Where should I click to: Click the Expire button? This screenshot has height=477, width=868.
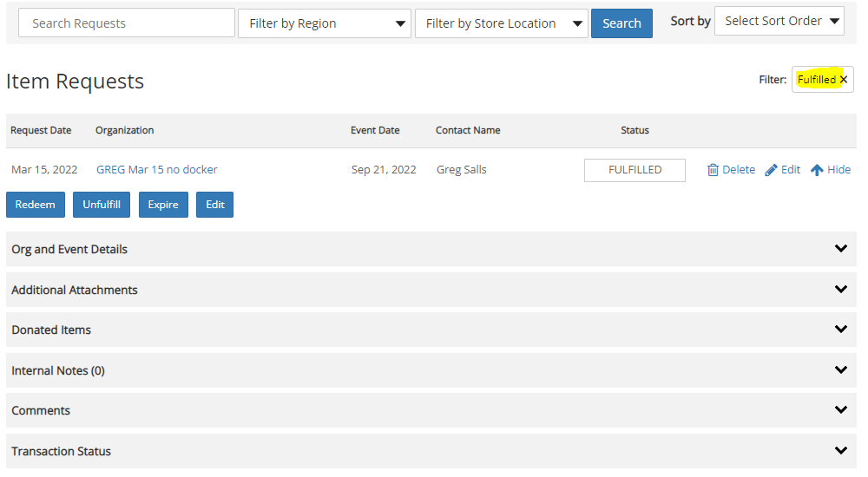pos(163,205)
